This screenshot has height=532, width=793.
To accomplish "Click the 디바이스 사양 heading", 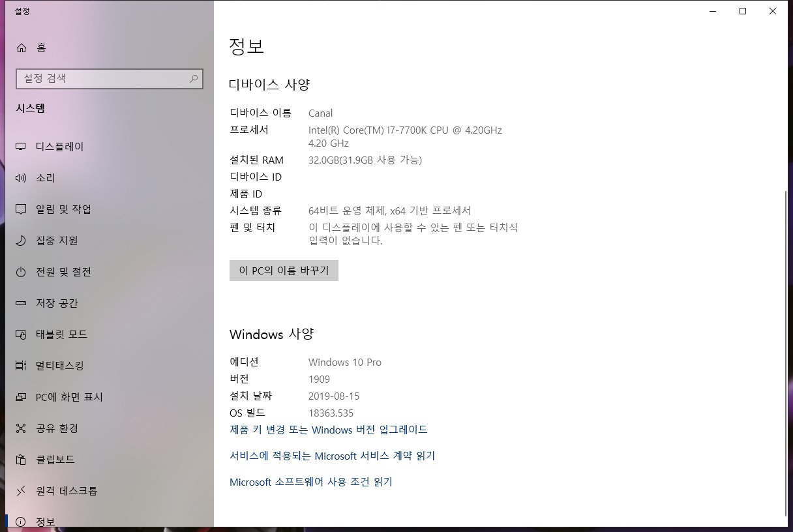I will click(x=269, y=85).
